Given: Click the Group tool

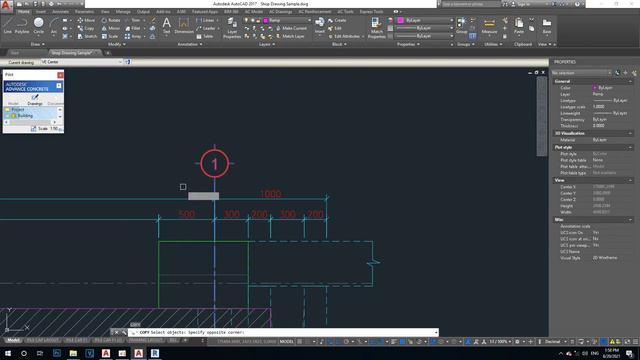Looking at the screenshot, I should (462, 26).
